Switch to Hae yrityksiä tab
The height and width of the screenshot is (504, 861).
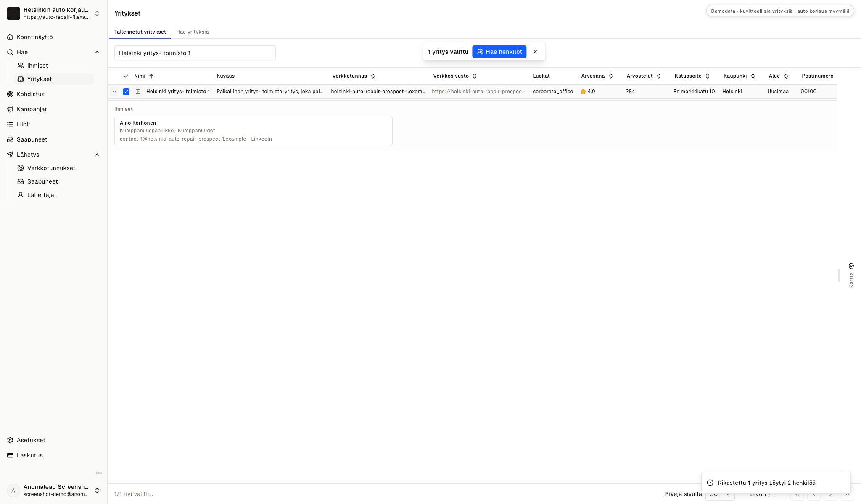(193, 32)
